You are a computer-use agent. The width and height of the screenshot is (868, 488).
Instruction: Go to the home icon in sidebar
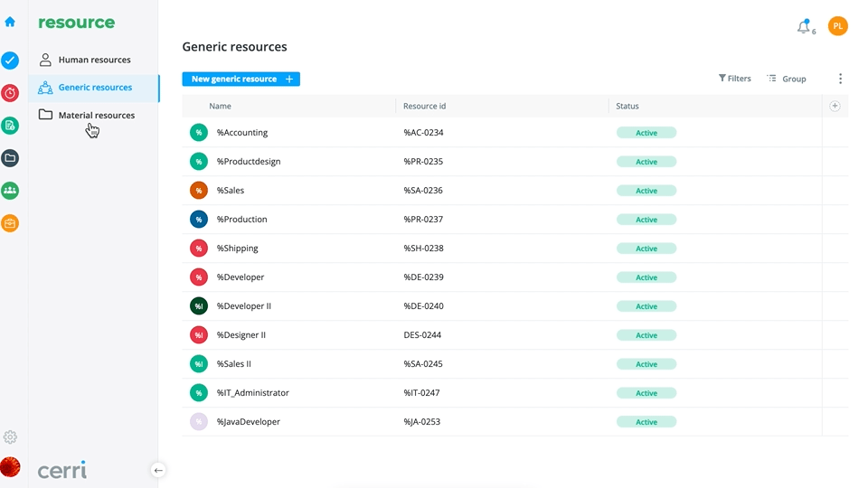click(10, 22)
